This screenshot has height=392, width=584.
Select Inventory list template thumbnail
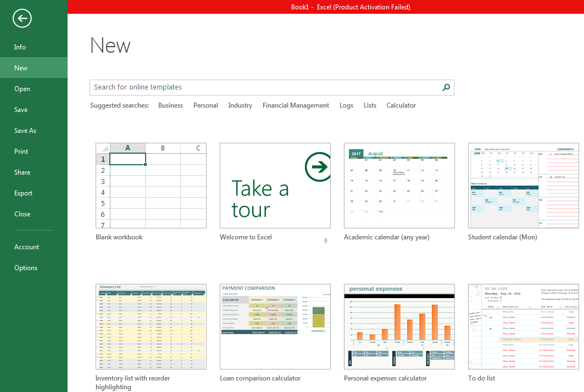click(x=151, y=327)
